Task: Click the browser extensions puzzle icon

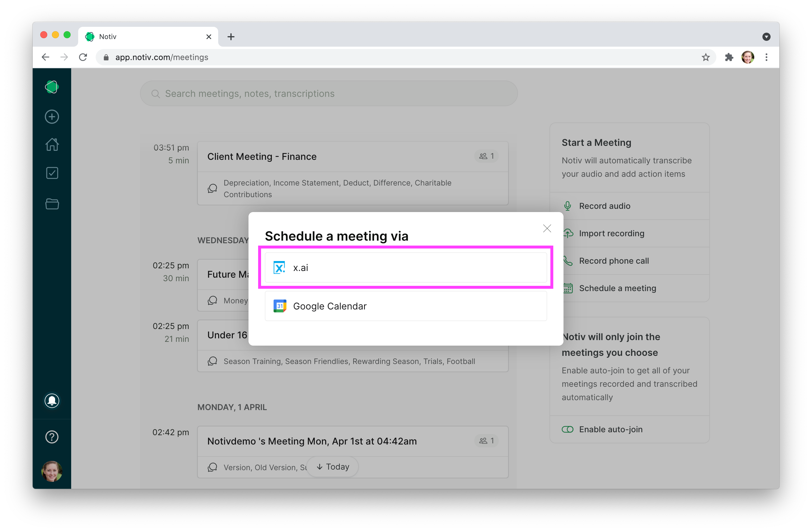Action: coord(729,57)
